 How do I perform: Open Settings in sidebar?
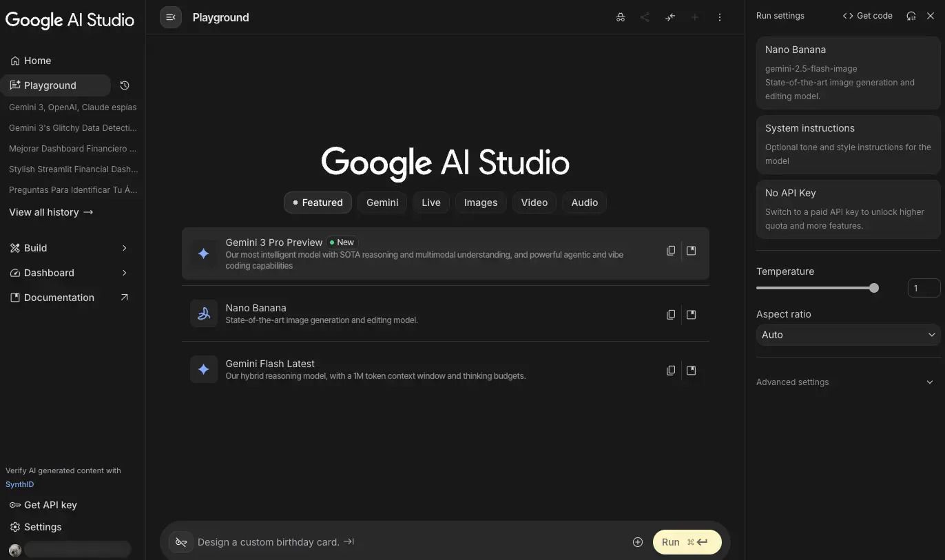[x=36, y=527]
